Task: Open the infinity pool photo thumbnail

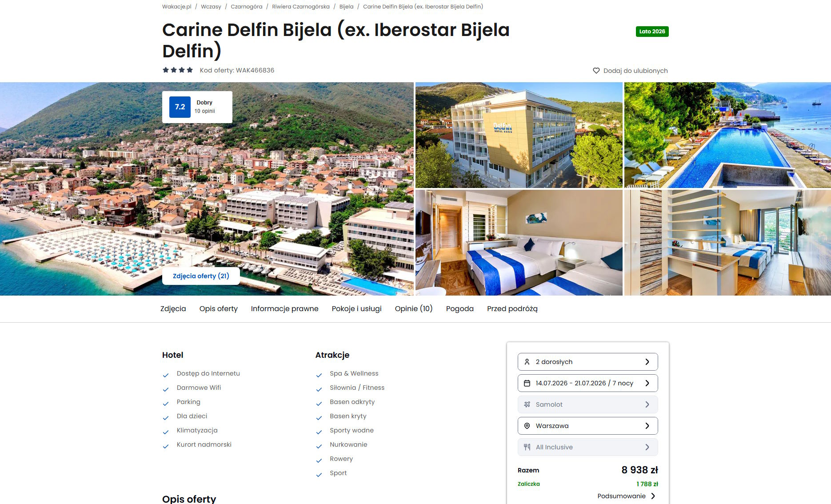Action: point(727,135)
